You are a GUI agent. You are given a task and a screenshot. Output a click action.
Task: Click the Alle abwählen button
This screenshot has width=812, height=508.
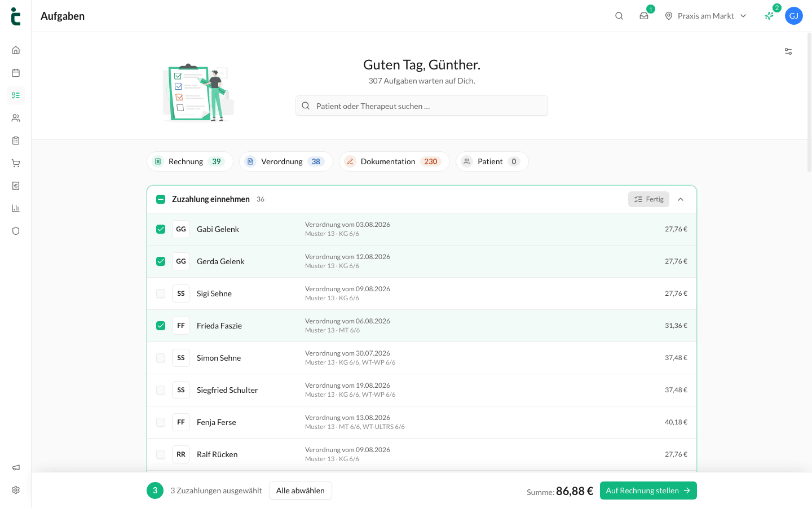click(301, 491)
